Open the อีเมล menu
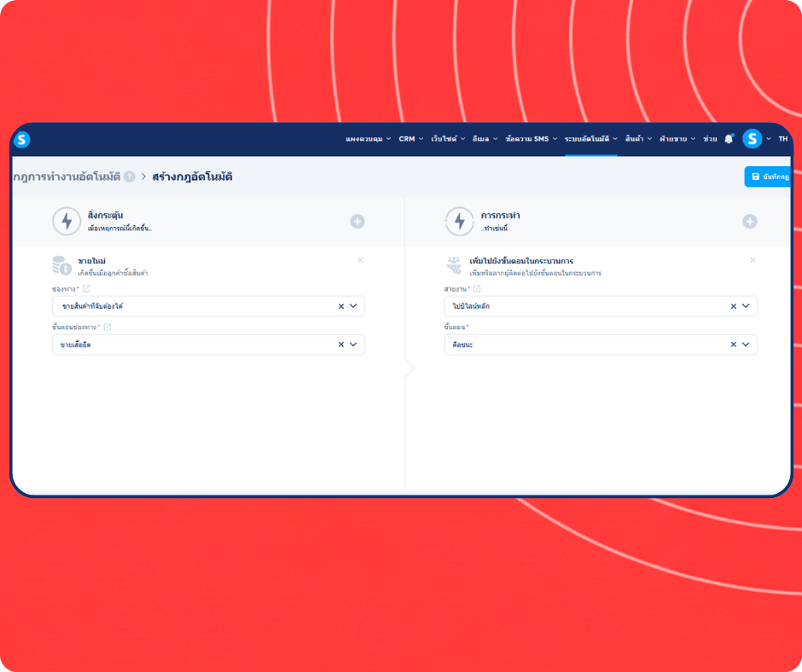Screen dimensions: 802x672 pyautogui.click(x=485, y=139)
